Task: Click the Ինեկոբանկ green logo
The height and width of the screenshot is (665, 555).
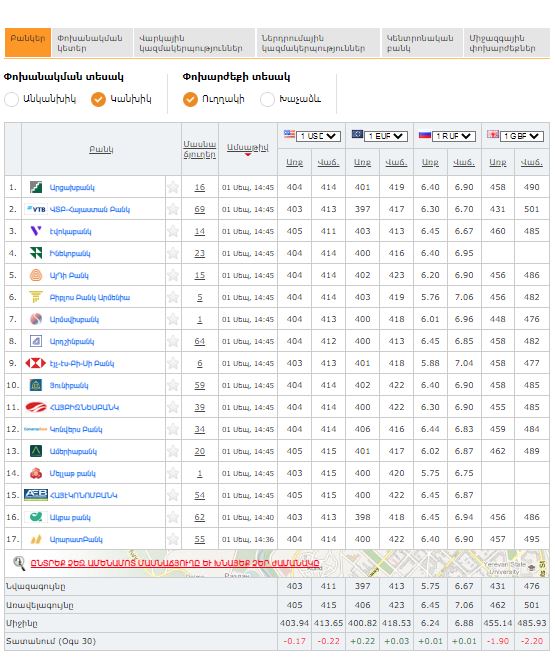Action: 36,253
